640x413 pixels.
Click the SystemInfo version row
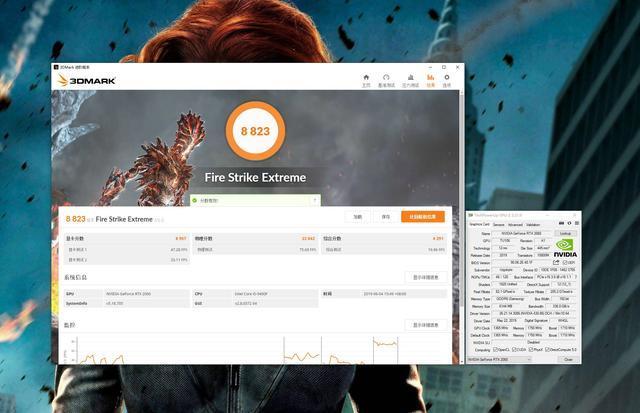[127, 303]
